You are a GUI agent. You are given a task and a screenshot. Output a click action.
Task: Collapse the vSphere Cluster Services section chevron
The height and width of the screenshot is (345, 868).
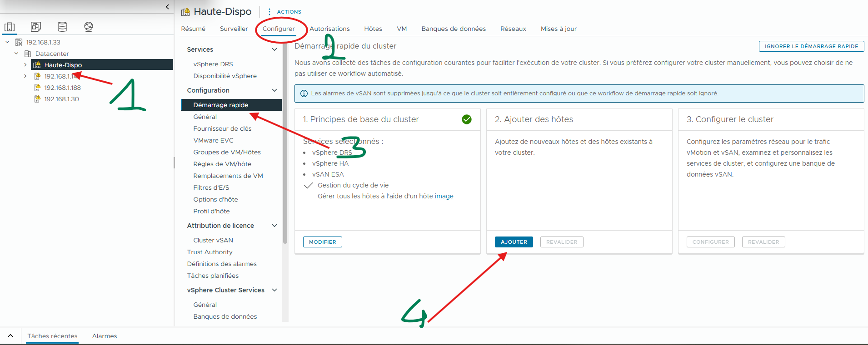point(274,290)
